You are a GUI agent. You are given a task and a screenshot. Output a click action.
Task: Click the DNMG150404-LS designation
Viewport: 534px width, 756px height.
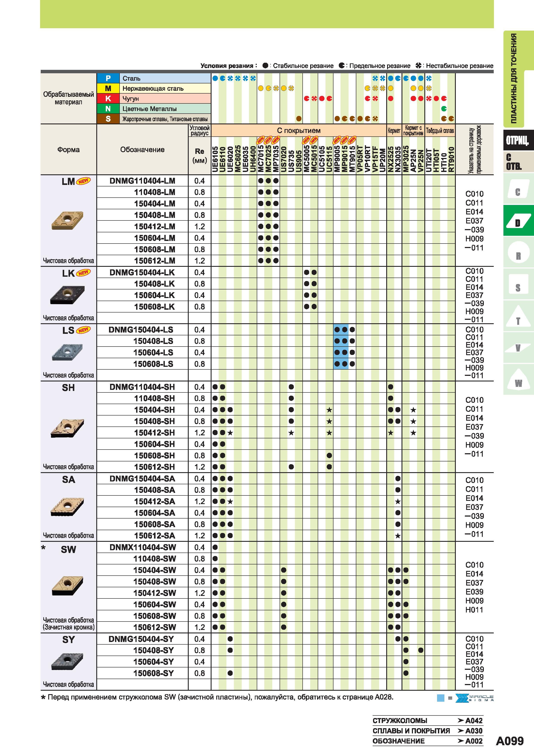coord(141,330)
